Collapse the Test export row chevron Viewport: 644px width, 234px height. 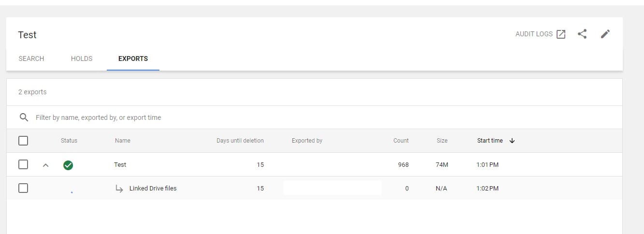tap(46, 165)
